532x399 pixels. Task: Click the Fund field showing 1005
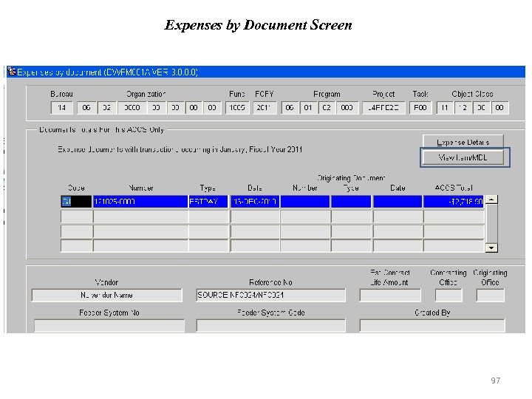[237, 108]
